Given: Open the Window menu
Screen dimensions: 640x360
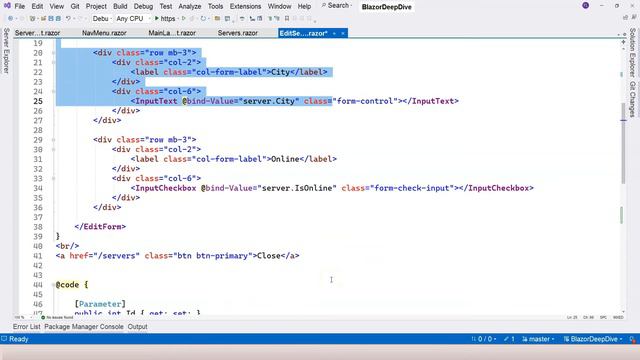Looking at the screenshot, I should click(x=279, y=6).
